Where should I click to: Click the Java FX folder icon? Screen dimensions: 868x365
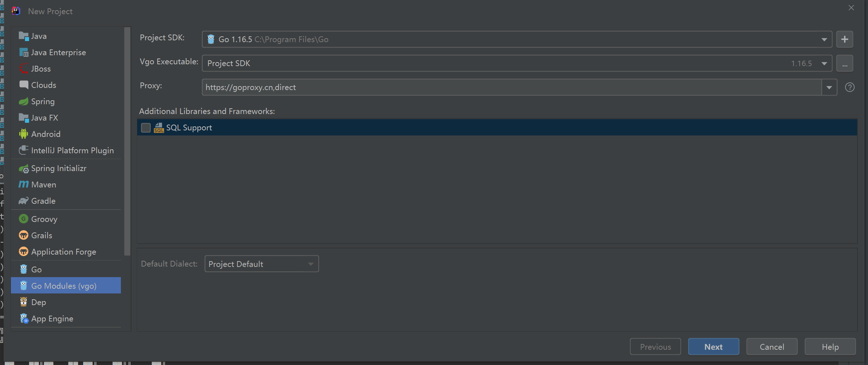point(24,118)
